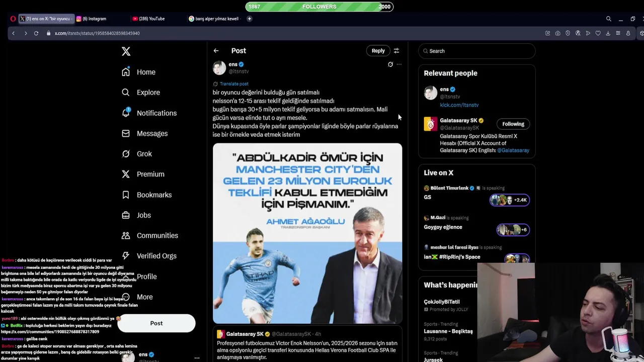Take a snapshot with the camera icon
644x362 pixels.
pos(557,33)
